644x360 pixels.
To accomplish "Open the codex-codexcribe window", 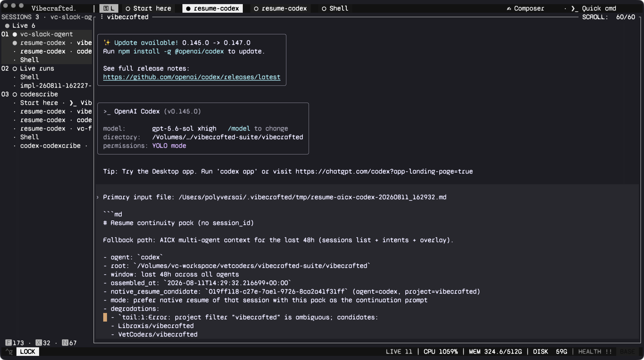I will pos(50,146).
